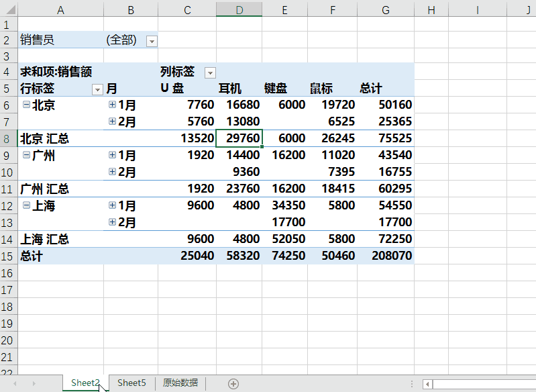This screenshot has width=536, height=392.
Task: Switch to the Sheet5 tab
Action: (131, 383)
